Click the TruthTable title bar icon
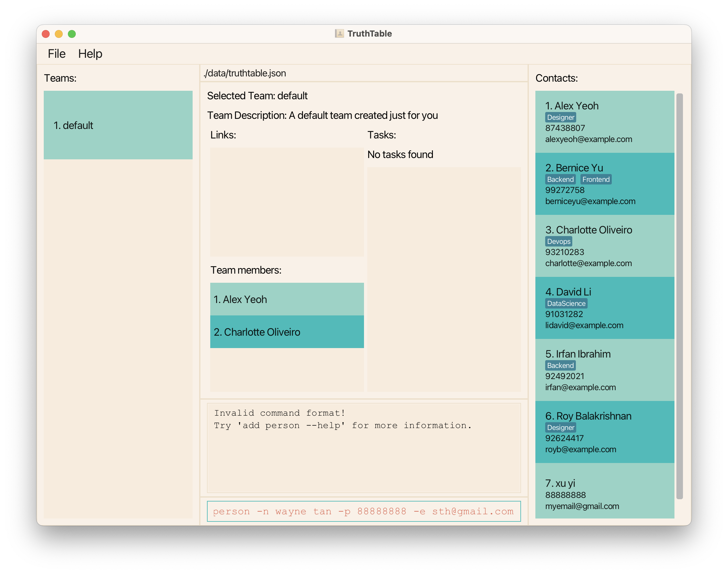Viewport: 728px width, 574px height. click(x=339, y=34)
